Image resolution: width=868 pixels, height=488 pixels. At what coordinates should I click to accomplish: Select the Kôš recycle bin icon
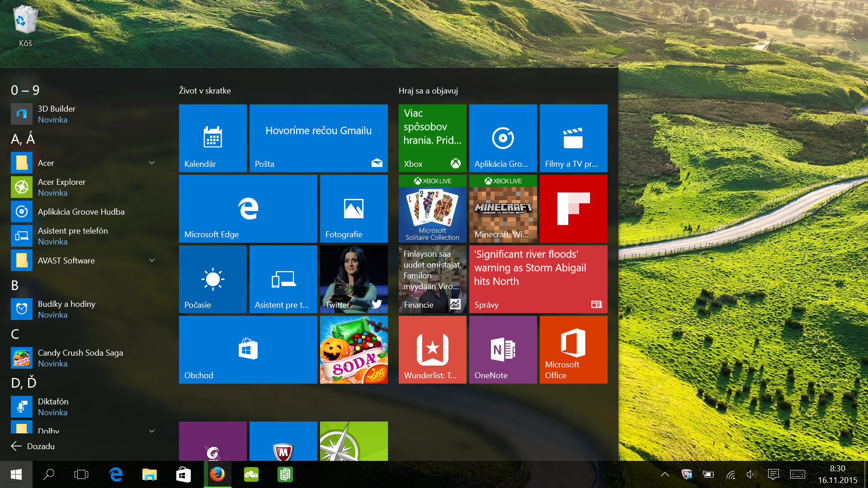point(25,26)
